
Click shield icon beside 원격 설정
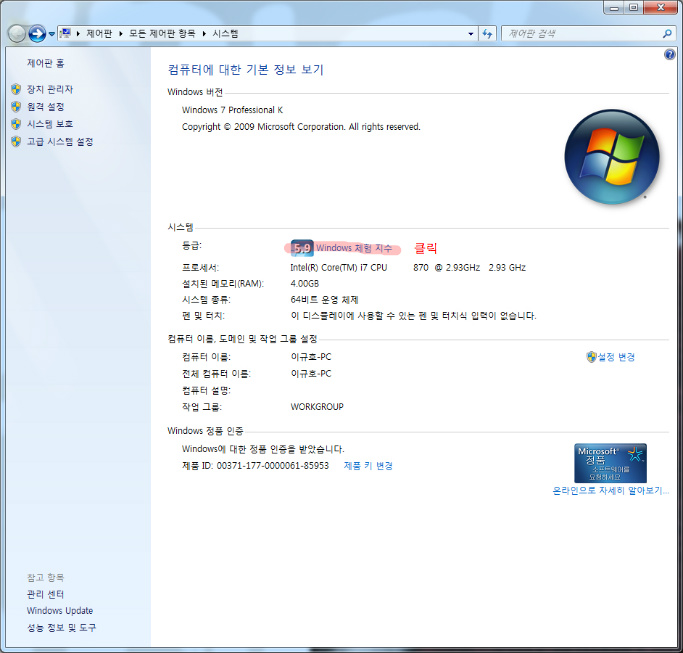[x=16, y=107]
